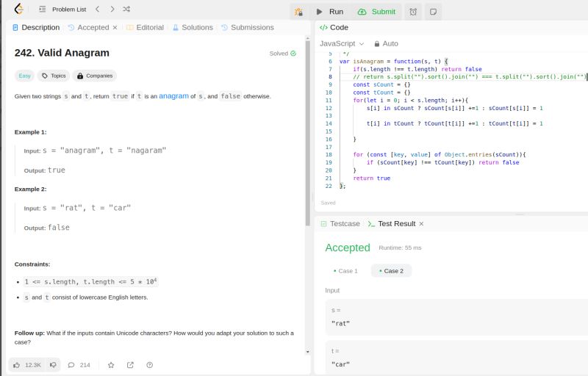Open the 214 comments
The width and height of the screenshot is (588, 376).
(x=79, y=365)
